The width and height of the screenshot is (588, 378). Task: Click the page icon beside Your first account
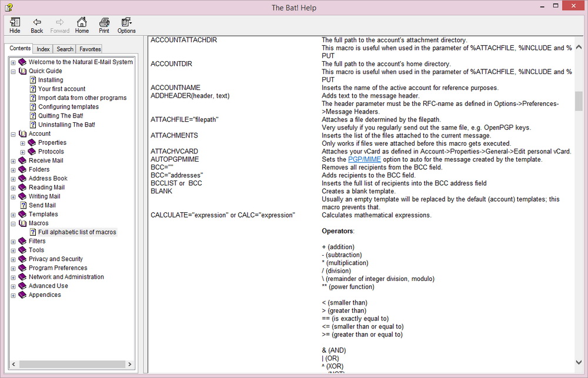pos(33,89)
